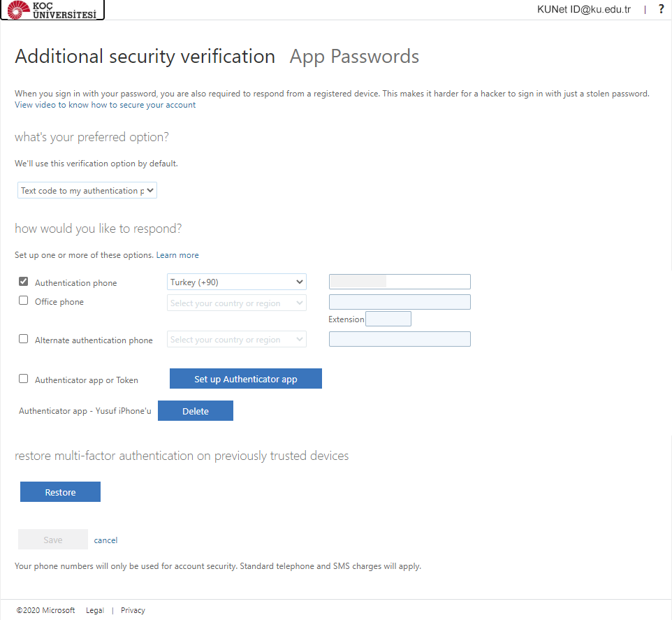
Task: Click the cancel link
Action: (x=106, y=540)
